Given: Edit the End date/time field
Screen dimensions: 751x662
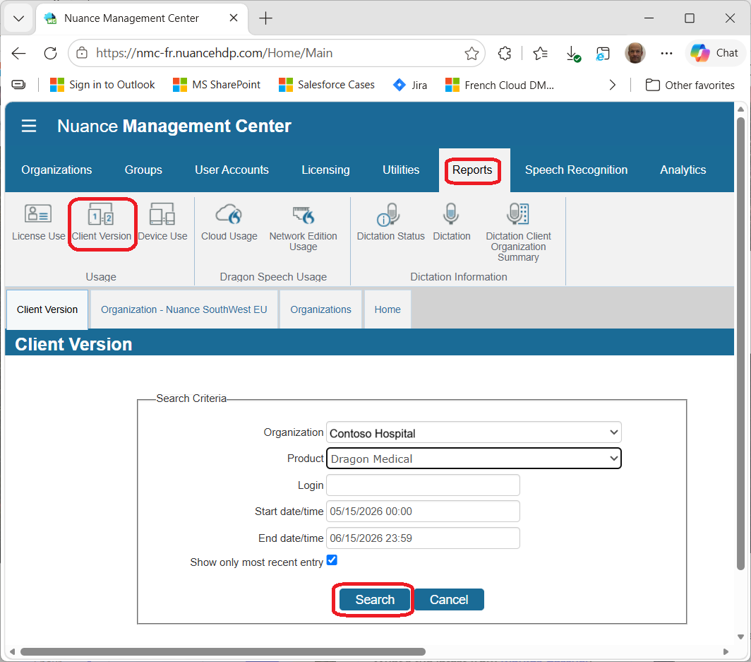Looking at the screenshot, I should (x=423, y=538).
